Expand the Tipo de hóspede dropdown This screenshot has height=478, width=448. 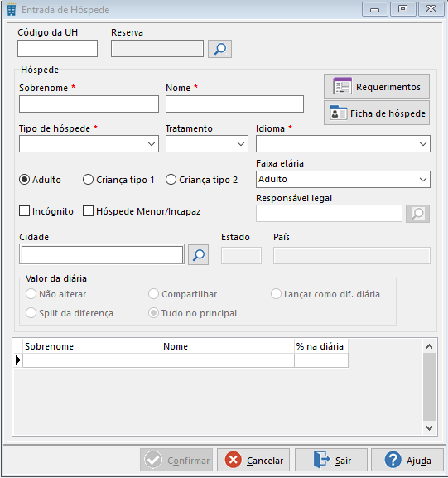tap(152, 144)
